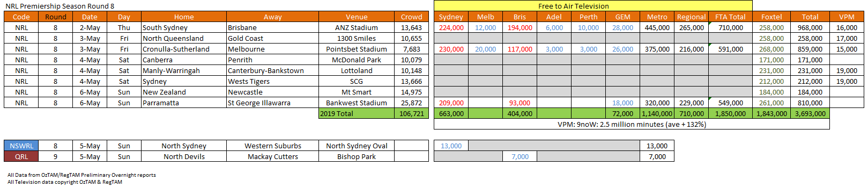Click the '1300 Smiles' venue cell

click(x=357, y=38)
